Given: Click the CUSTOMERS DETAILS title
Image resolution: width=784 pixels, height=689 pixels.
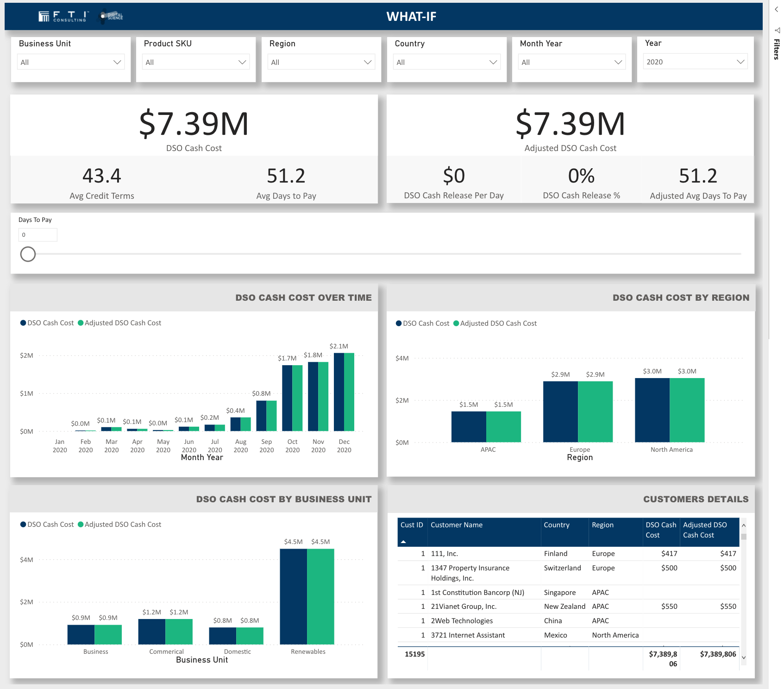Looking at the screenshot, I should (696, 499).
